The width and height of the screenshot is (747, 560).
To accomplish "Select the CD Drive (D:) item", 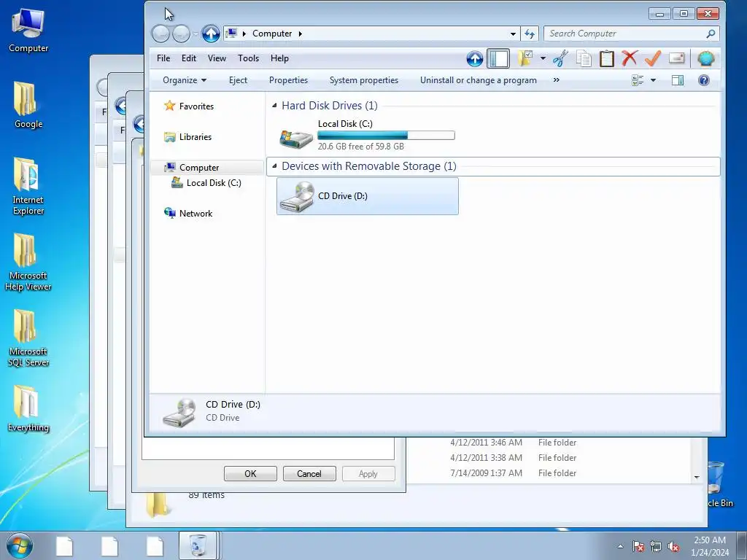I will point(368,196).
